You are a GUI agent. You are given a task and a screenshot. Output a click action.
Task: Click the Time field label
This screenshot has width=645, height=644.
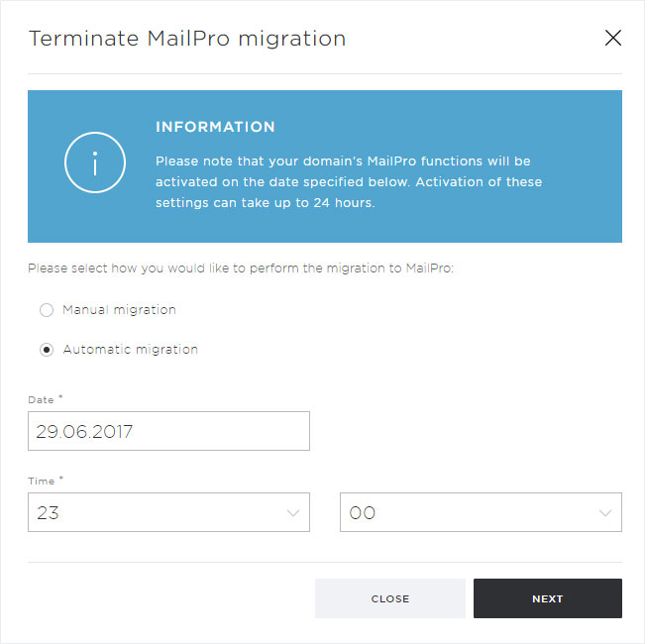pos(42,482)
